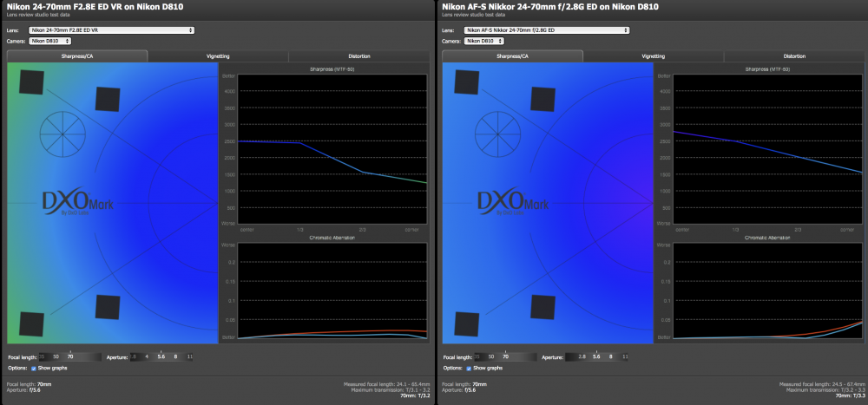Set aperture slider to 8 in F2.8E VR panel
868x405 pixels.
click(x=176, y=357)
